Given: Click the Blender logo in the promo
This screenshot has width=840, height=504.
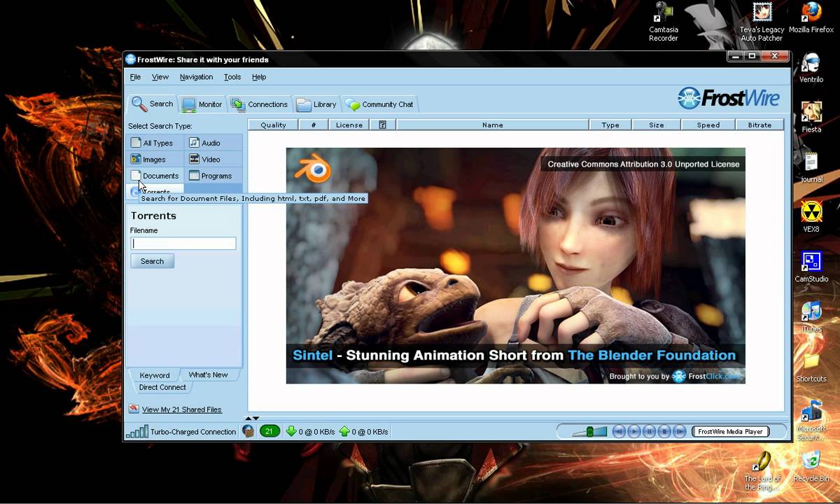Looking at the screenshot, I should [x=312, y=169].
